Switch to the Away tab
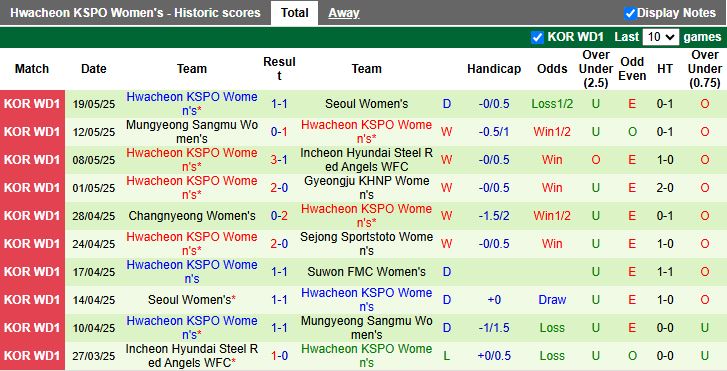 [344, 13]
